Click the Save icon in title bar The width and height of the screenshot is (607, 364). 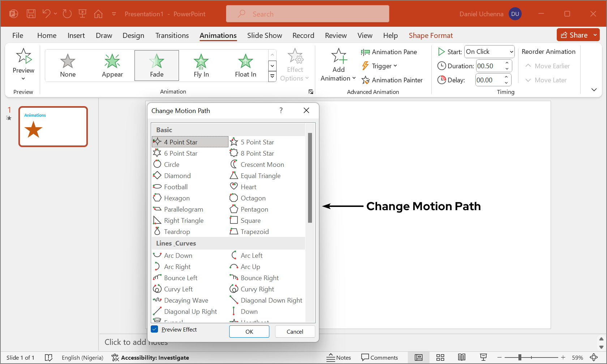tap(31, 14)
